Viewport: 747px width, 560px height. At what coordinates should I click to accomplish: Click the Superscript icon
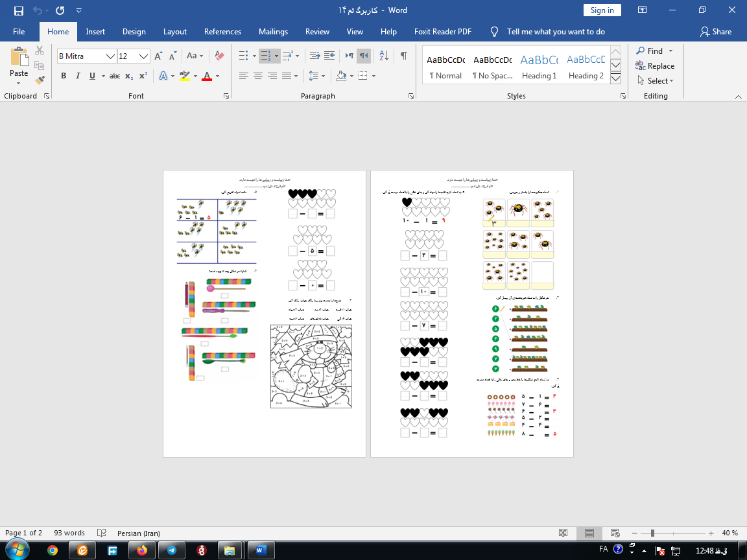(143, 76)
